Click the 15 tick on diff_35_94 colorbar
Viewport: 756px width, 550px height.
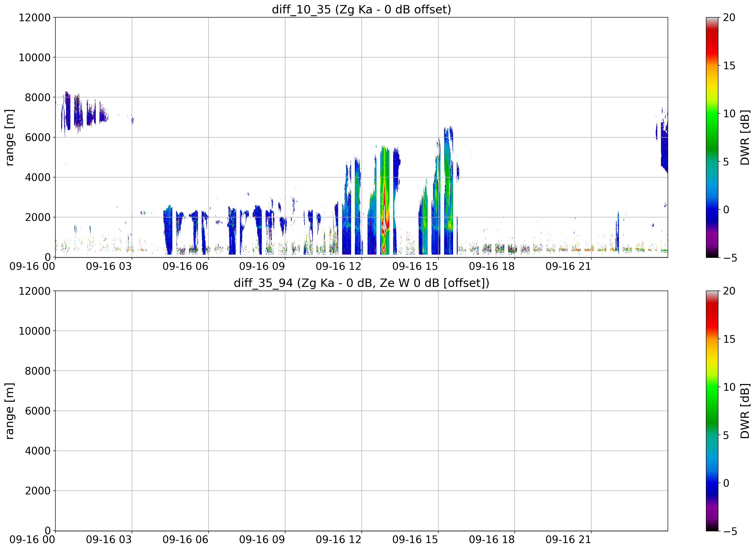(729, 339)
